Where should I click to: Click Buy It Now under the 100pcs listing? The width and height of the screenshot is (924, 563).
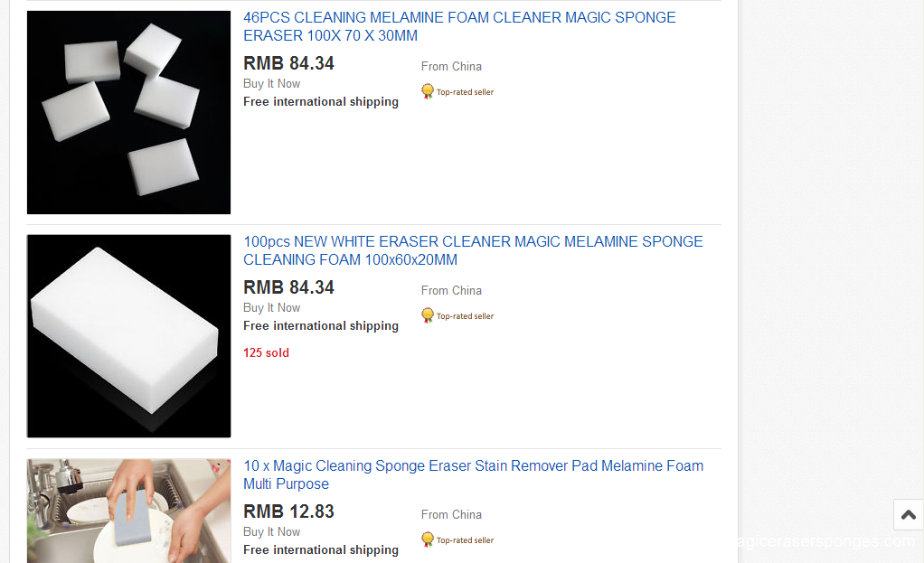point(271,308)
